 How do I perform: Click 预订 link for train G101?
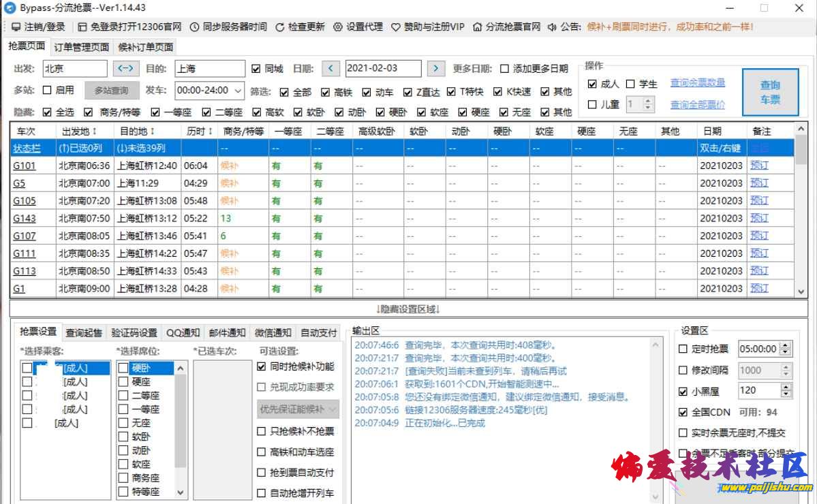coord(758,166)
